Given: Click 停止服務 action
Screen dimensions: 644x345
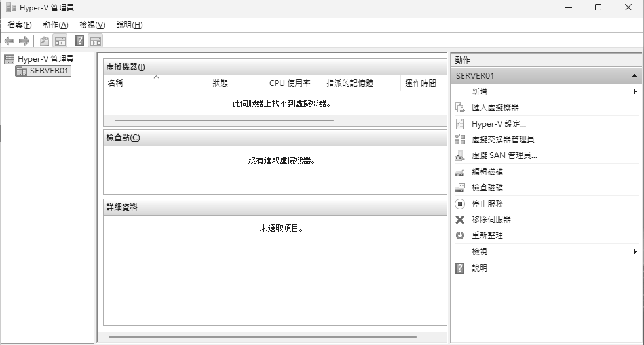Looking at the screenshot, I should pos(487,204).
